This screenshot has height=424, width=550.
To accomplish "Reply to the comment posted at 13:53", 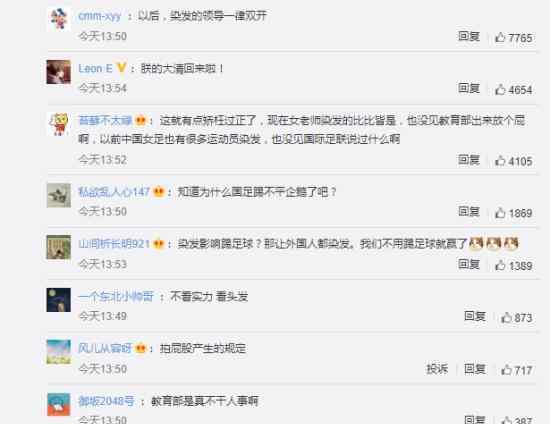I will pos(469,264).
